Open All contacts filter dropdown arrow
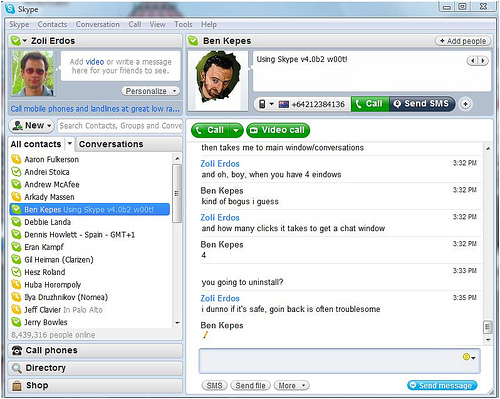 coord(70,144)
